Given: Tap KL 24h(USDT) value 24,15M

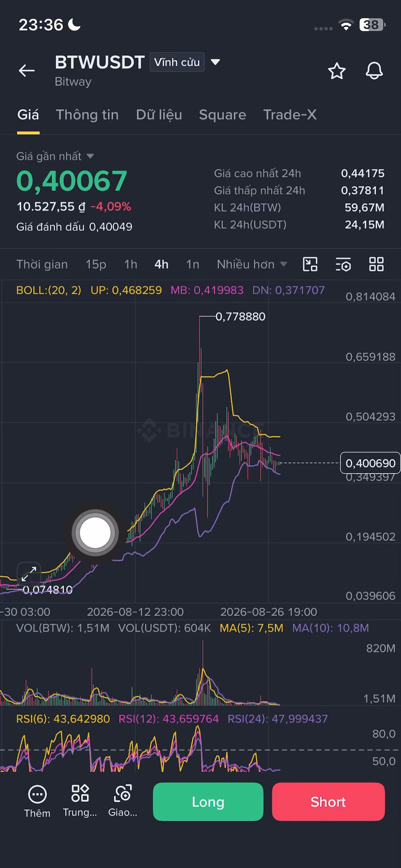Looking at the screenshot, I should coord(364,225).
